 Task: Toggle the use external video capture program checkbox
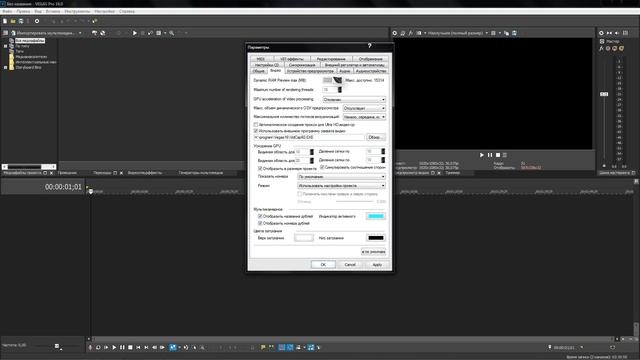coord(256,131)
